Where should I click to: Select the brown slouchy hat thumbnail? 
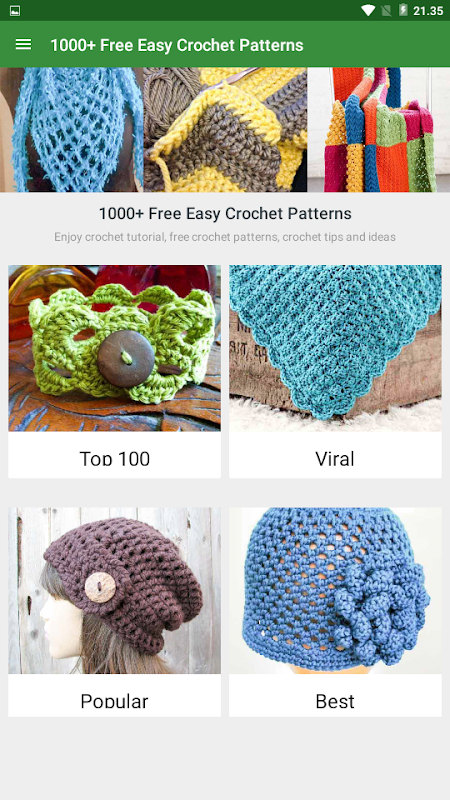114,590
